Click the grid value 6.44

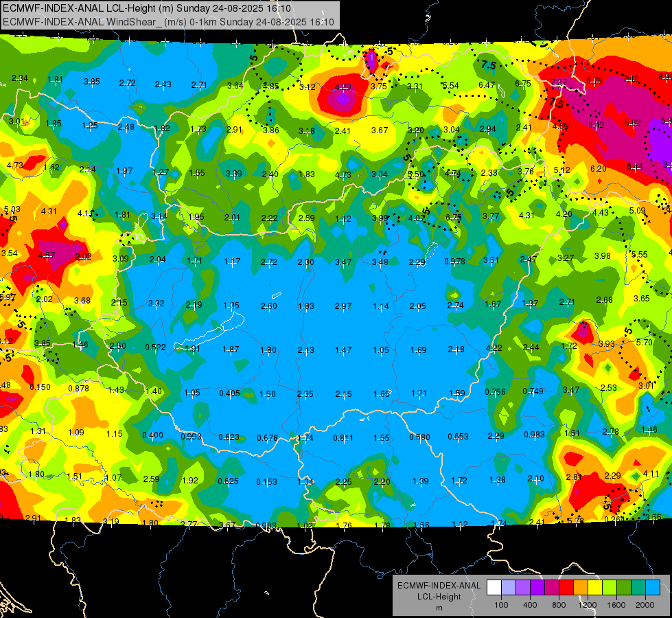click(x=635, y=167)
